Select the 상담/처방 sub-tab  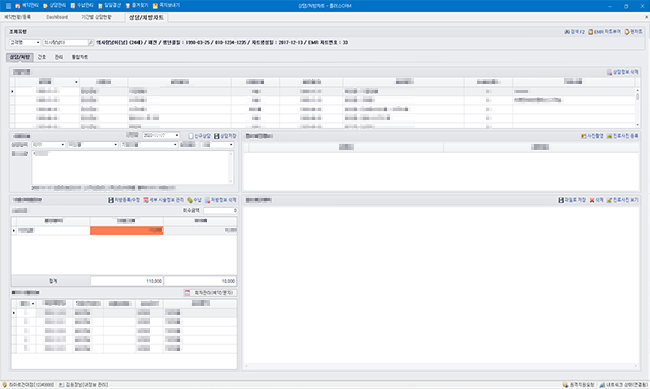19,57
